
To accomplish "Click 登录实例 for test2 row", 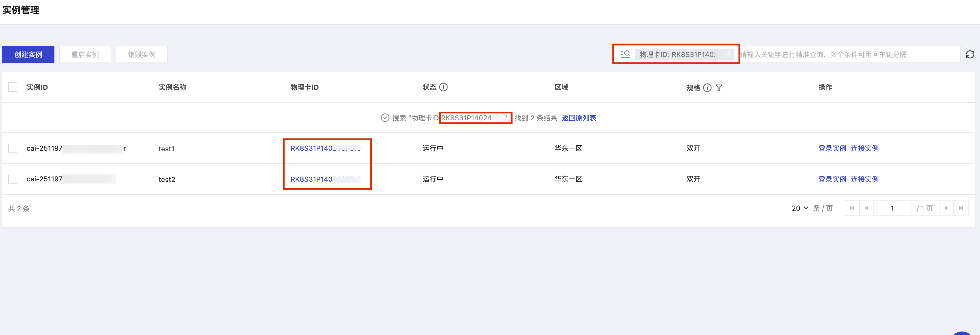I will pyautogui.click(x=832, y=179).
